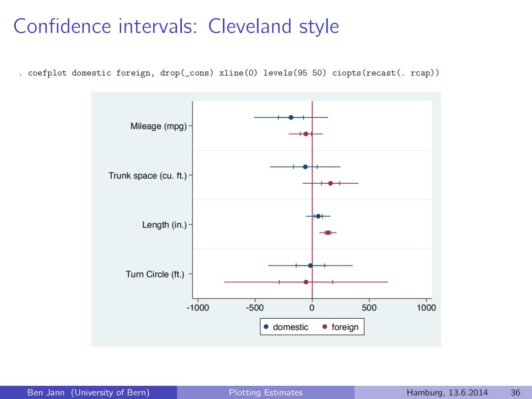532x399 pixels.
Task: Click the '500' x-axis tick label
Action: [369, 308]
